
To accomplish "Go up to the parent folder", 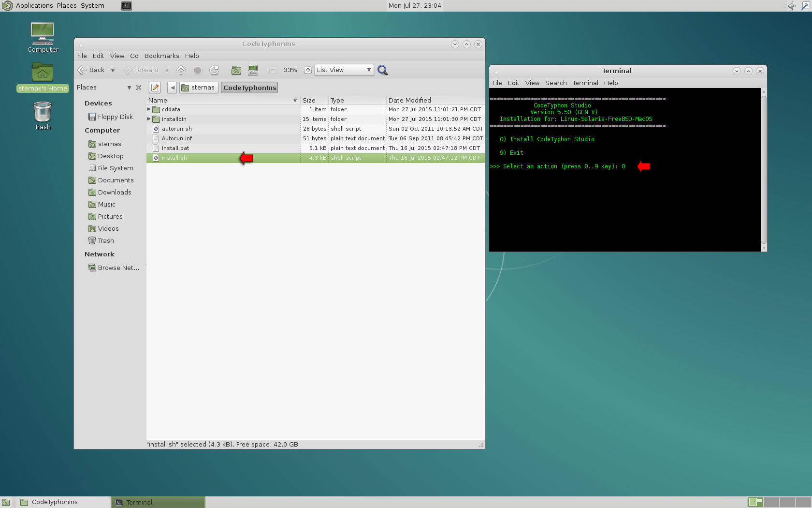I will coord(181,70).
